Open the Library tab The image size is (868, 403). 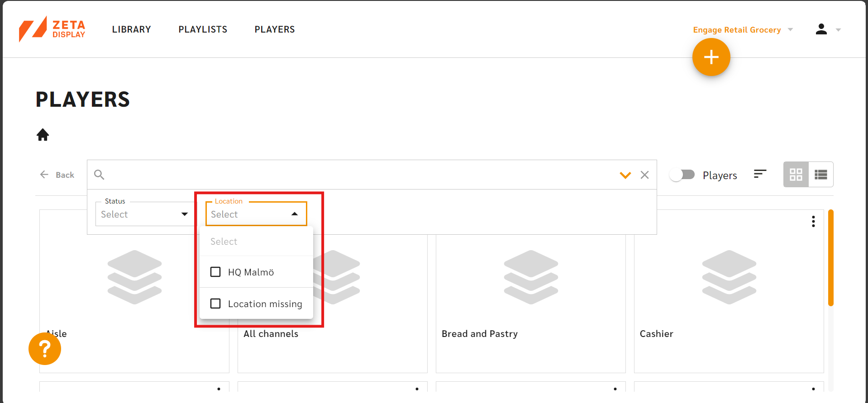[132, 29]
